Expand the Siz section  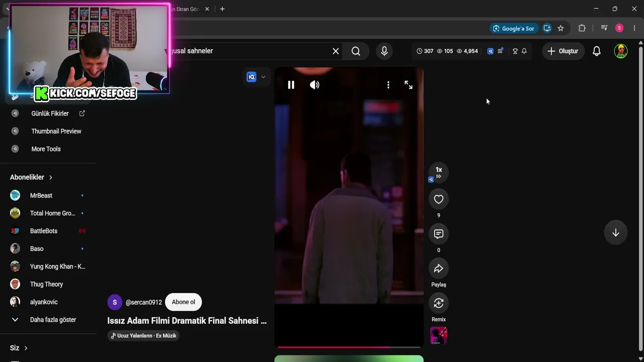click(x=19, y=348)
